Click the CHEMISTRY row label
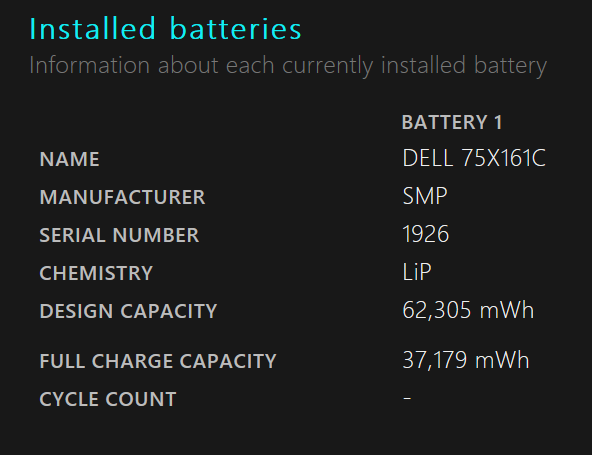This screenshot has width=592, height=455. [x=96, y=273]
